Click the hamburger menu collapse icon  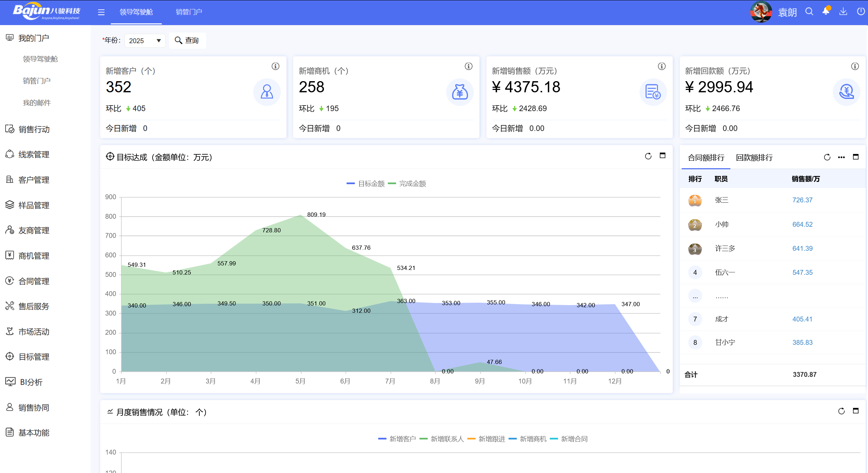[x=101, y=13]
